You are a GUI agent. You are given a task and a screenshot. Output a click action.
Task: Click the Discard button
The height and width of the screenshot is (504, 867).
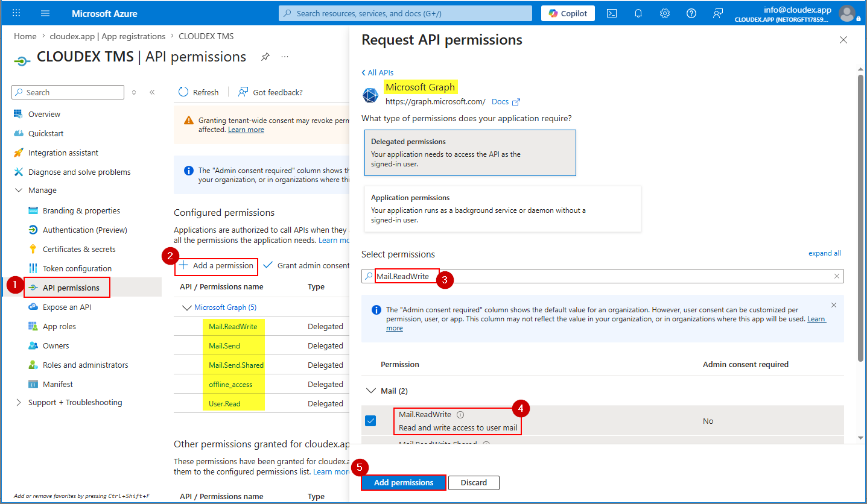(474, 482)
